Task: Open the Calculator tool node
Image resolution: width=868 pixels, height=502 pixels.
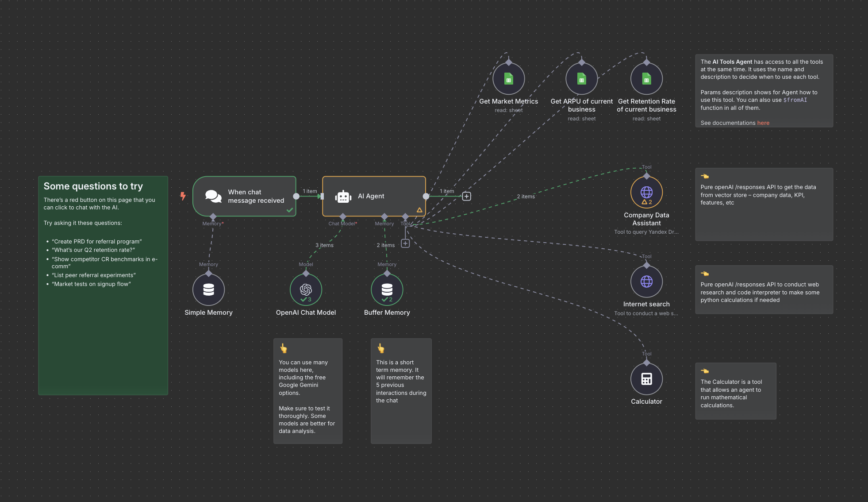Action: 646,379
